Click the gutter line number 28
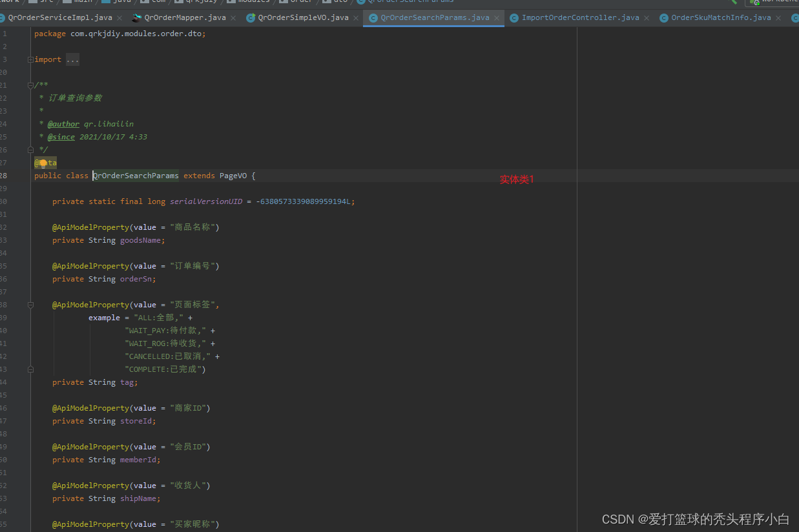The height and width of the screenshot is (532, 799). pos(4,176)
